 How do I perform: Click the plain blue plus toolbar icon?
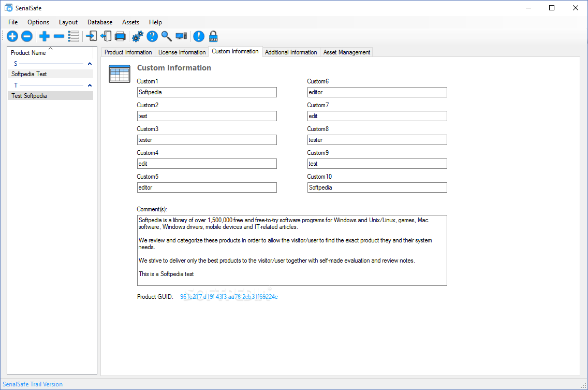coord(44,36)
